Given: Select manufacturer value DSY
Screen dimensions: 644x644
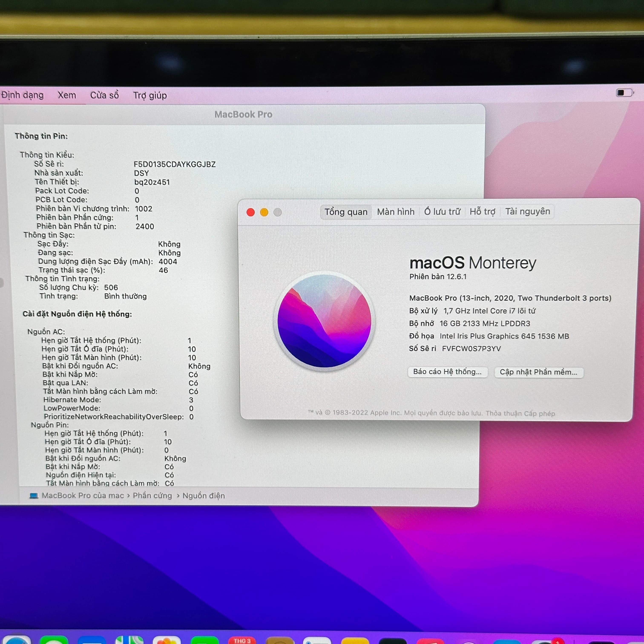Looking at the screenshot, I should [141, 173].
